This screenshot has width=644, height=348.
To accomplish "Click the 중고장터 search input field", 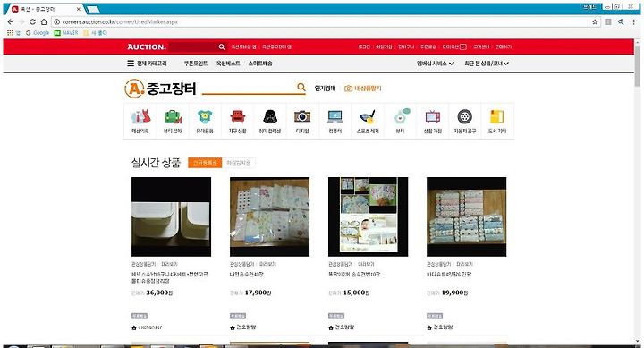I will [x=249, y=88].
